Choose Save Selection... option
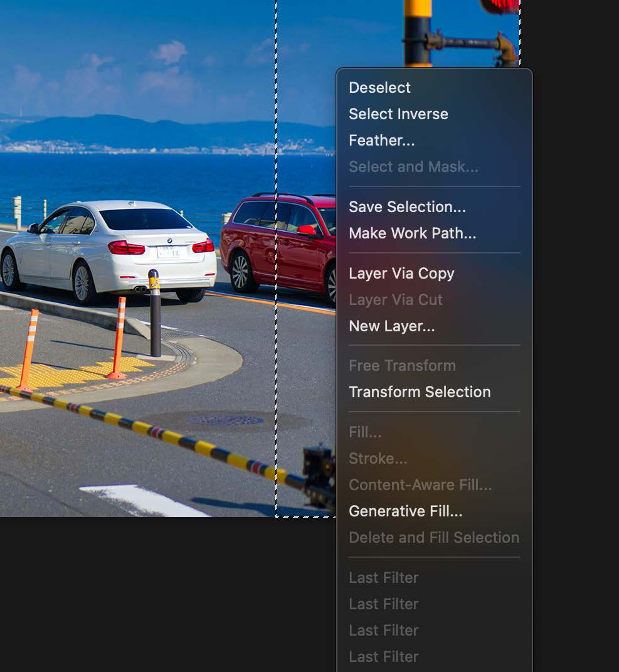 (407, 207)
